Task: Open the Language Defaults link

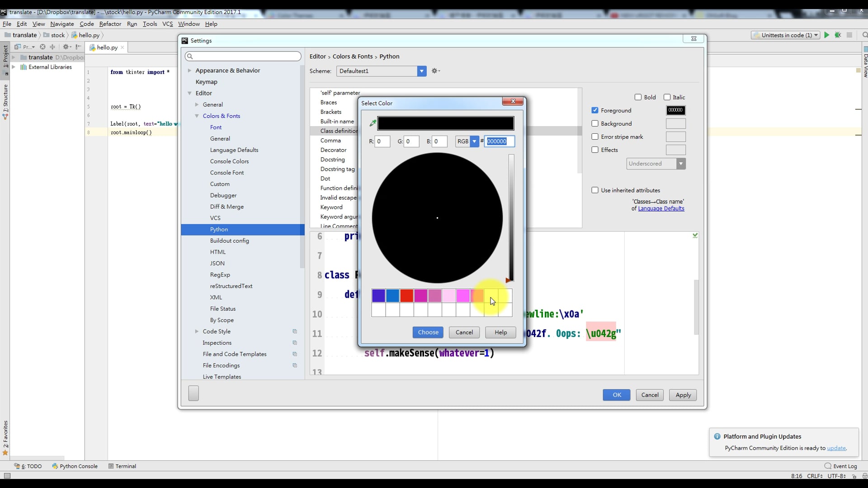Action: [x=661, y=208]
